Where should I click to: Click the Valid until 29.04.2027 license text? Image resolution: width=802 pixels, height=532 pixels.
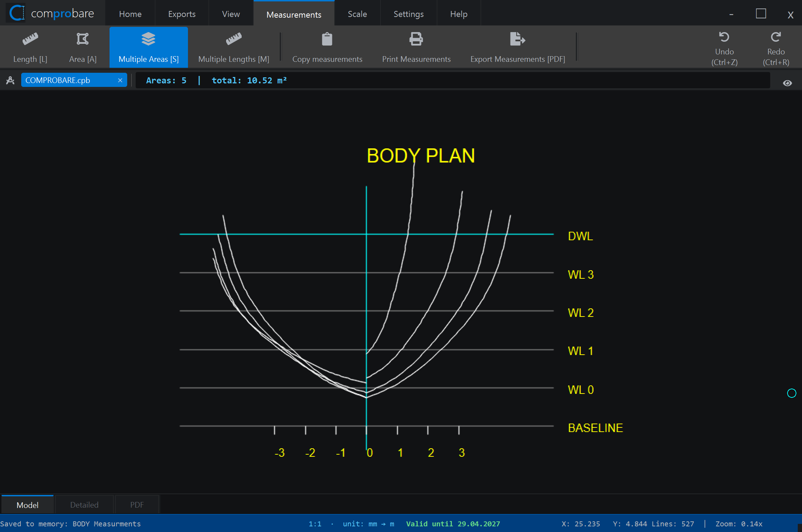453,524
